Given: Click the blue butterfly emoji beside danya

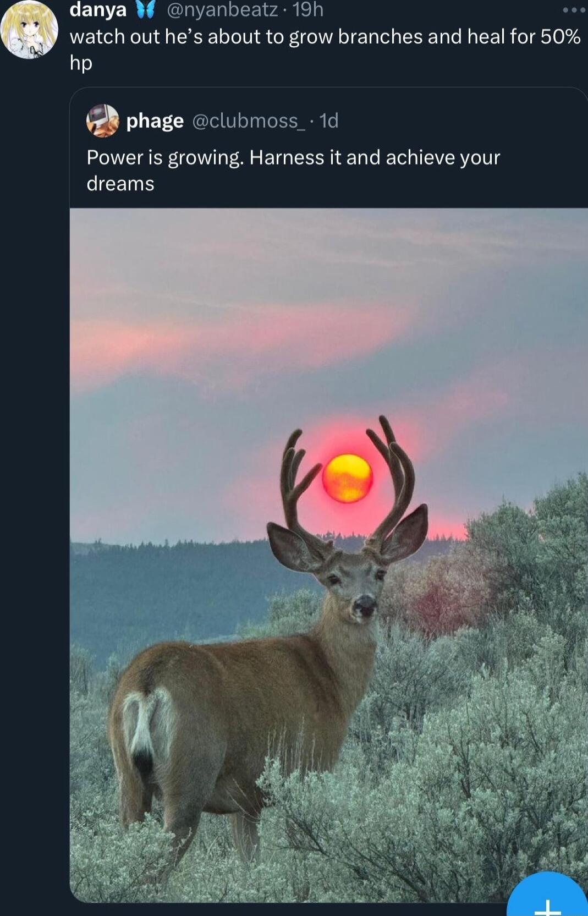Looking at the screenshot, I should pyautogui.click(x=144, y=10).
